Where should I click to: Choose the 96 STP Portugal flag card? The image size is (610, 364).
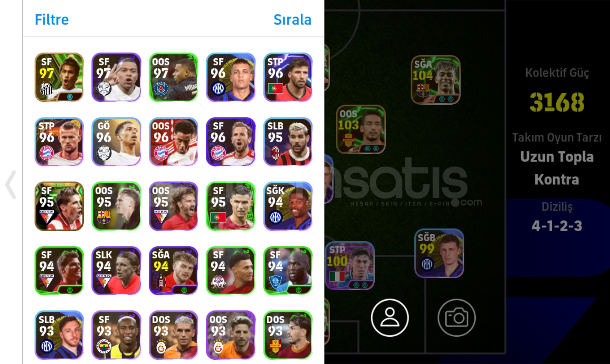tap(288, 77)
